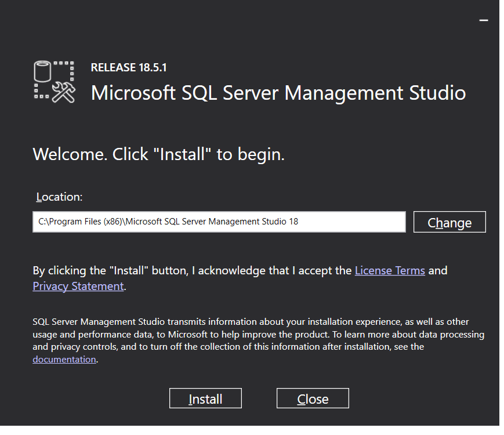Click the Install button
The height and width of the screenshot is (435, 504).
tap(205, 398)
